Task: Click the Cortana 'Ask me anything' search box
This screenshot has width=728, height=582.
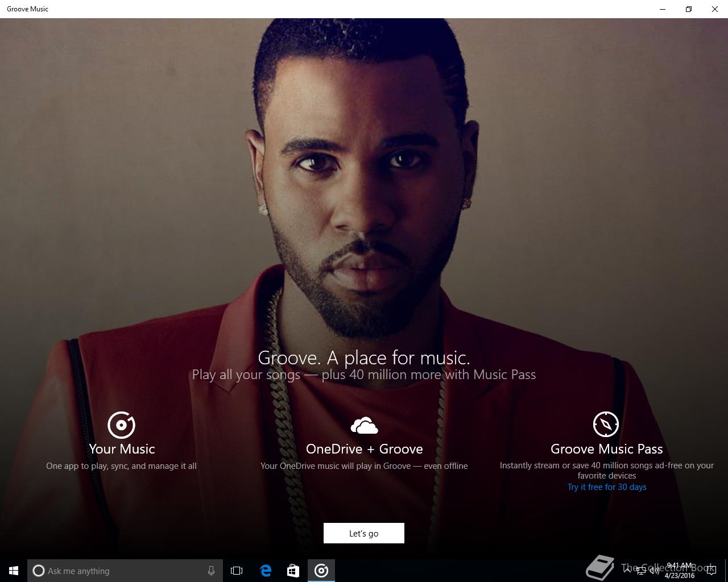Action: (125, 571)
